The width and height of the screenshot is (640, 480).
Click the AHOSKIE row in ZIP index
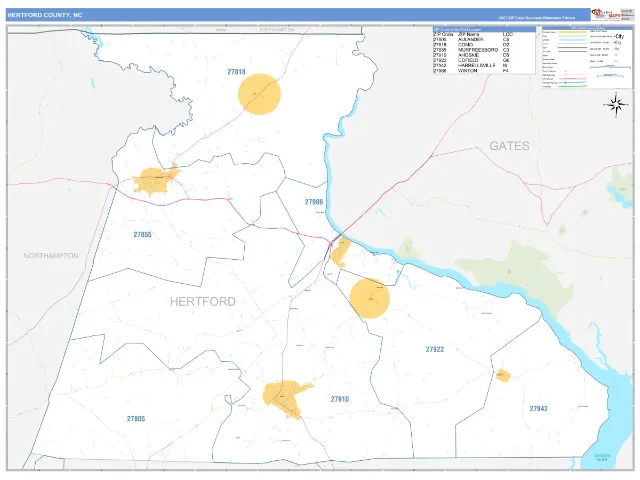pyautogui.click(x=484, y=55)
